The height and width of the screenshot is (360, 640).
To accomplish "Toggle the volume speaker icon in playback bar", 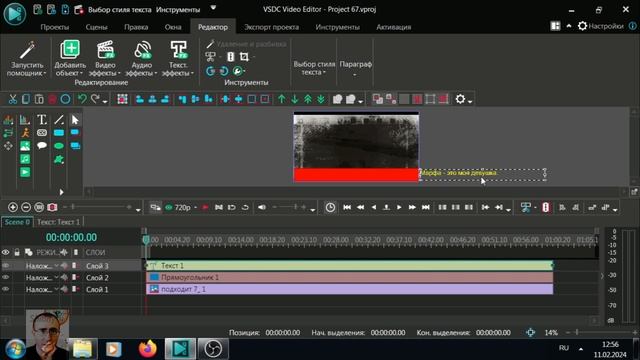I will click(262, 207).
